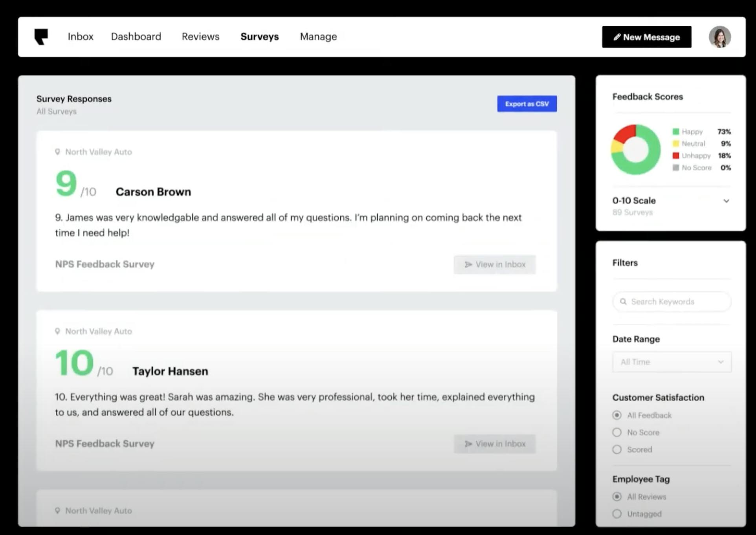Click the red Unhappy legend square

(x=675, y=156)
